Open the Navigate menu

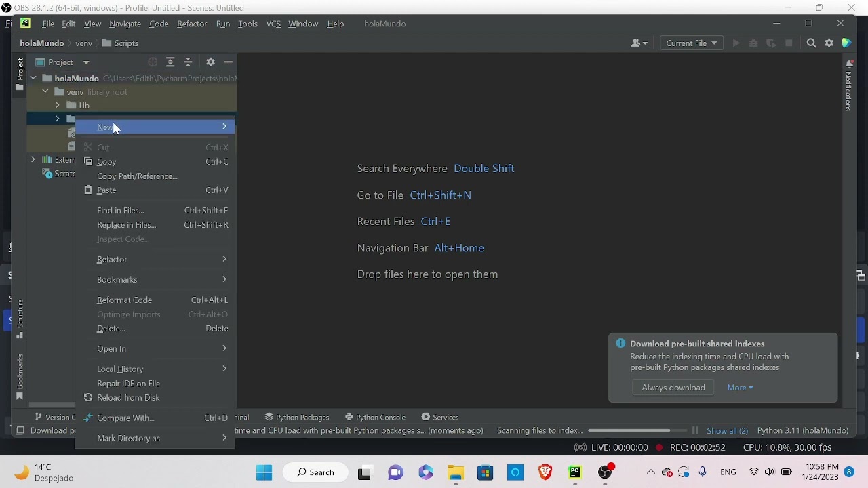(125, 24)
